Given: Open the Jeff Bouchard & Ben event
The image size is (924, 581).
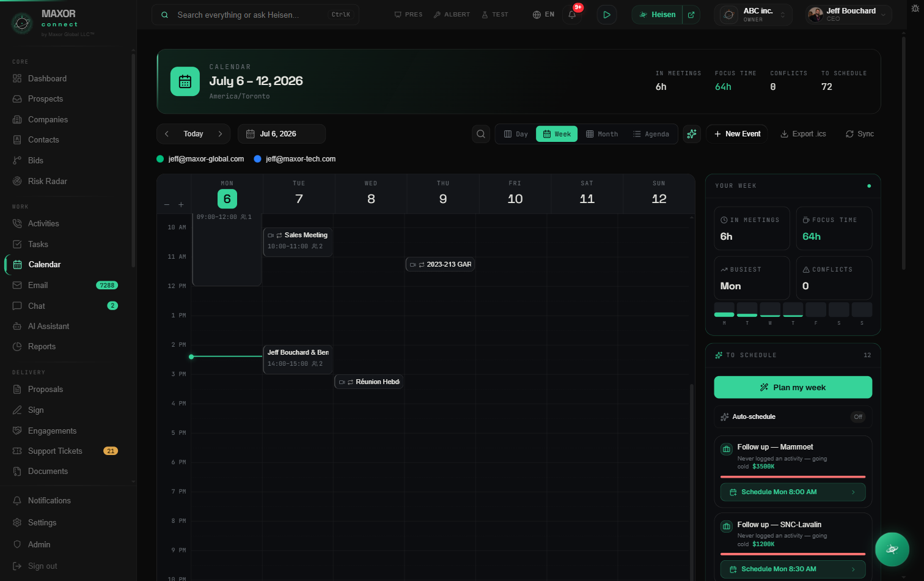Looking at the screenshot, I should click(298, 358).
